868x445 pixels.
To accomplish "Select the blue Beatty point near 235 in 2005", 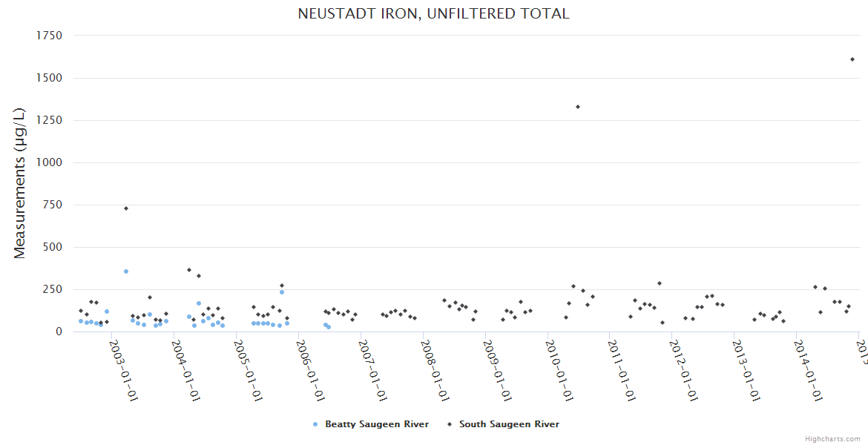I will coord(282,292).
